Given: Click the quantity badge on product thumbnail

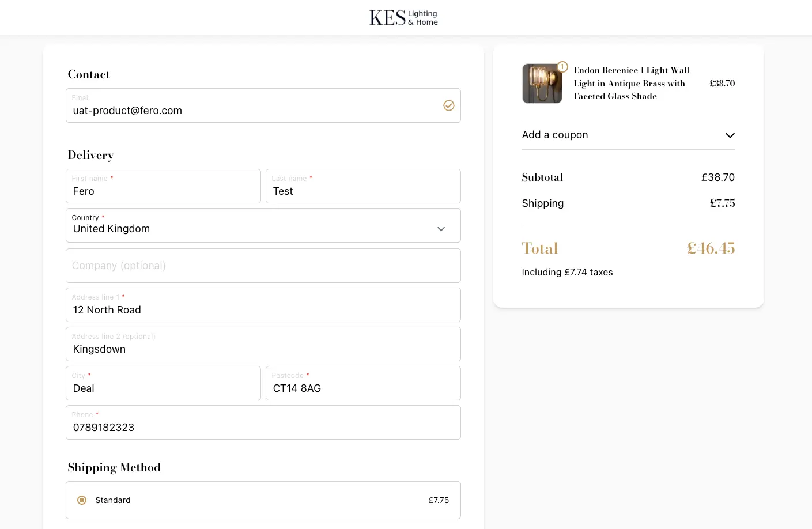Looking at the screenshot, I should (x=562, y=67).
